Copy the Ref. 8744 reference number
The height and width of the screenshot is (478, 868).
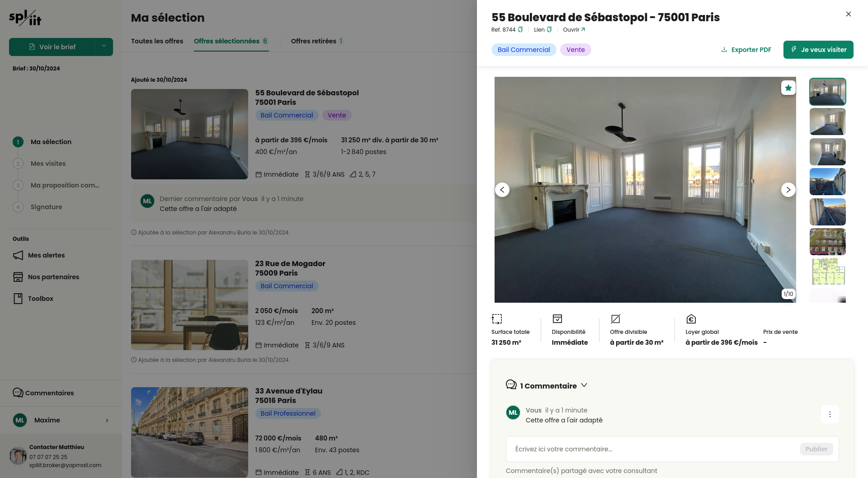pyautogui.click(x=520, y=30)
